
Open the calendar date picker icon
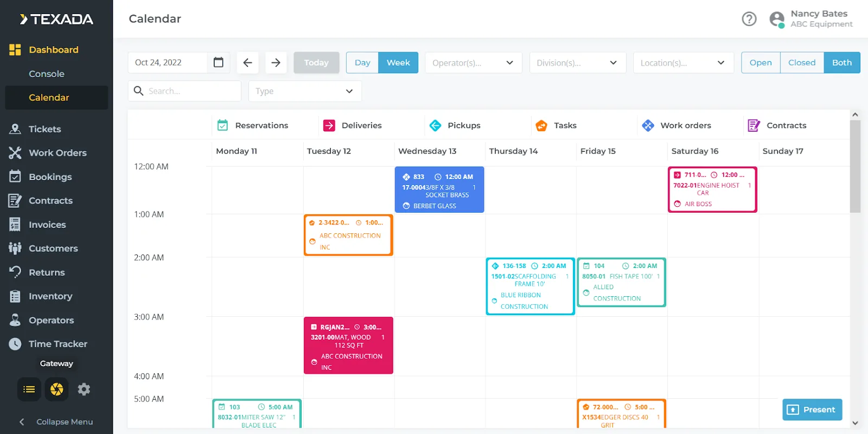pos(219,62)
